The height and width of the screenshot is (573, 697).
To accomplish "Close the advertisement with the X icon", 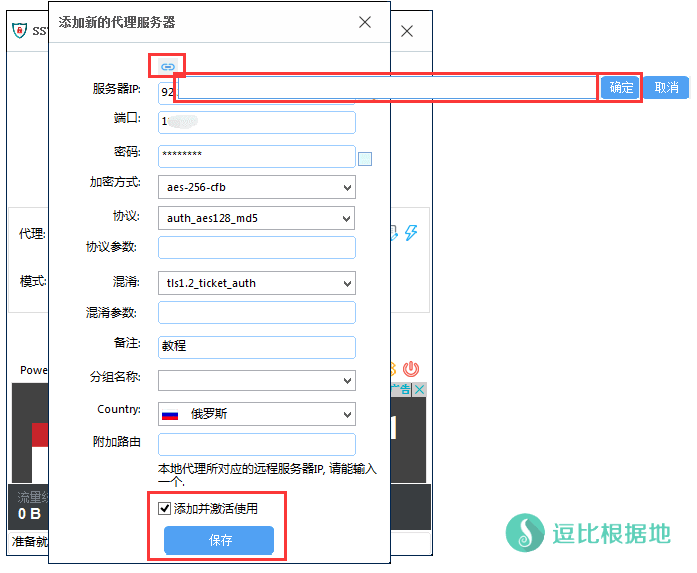I will click(x=421, y=390).
